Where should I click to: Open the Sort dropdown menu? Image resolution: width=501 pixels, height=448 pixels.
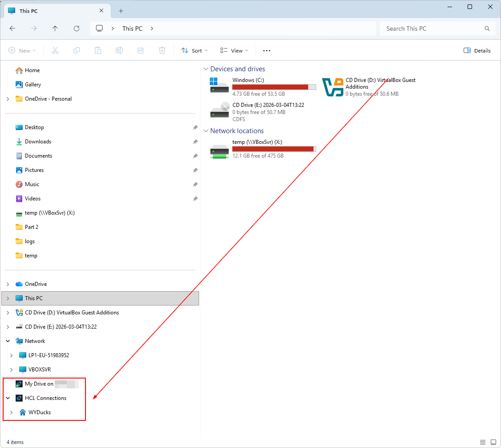(x=195, y=51)
